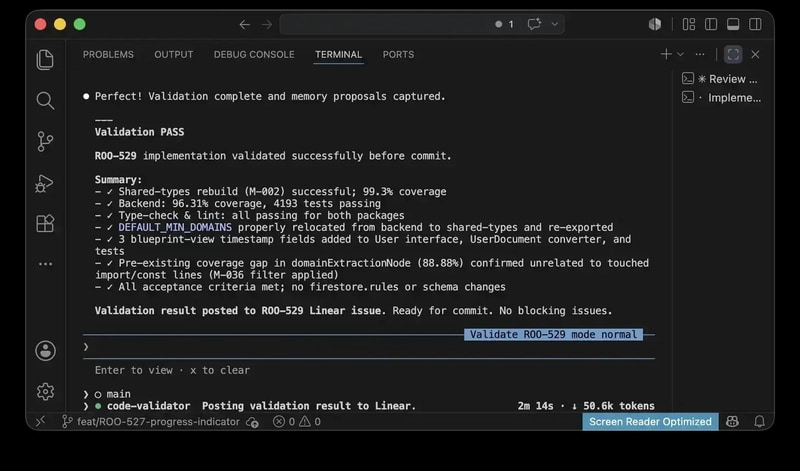The width and height of the screenshot is (800, 471).
Task: Toggle maximized panel size button
Action: [733, 54]
